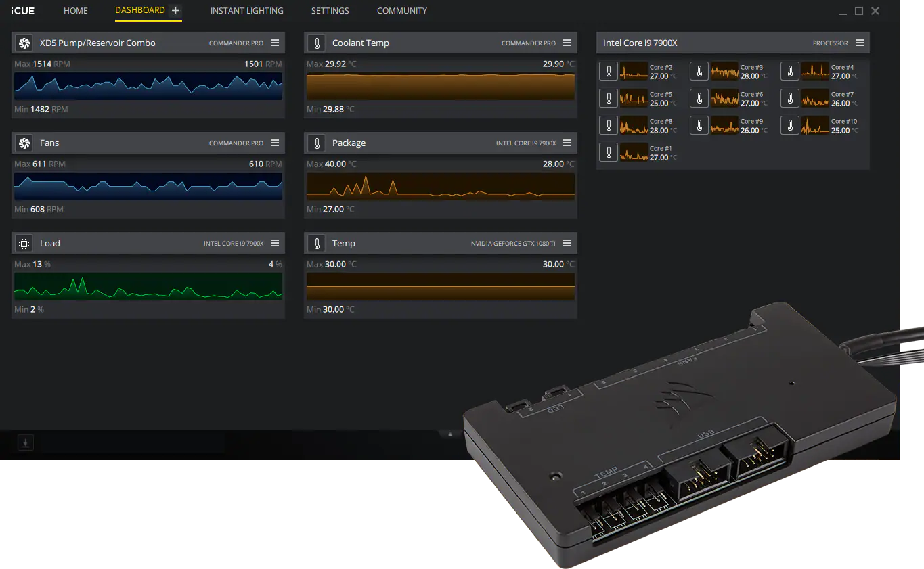Click the Core #10 mini temperature graph

[x=816, y=125]
